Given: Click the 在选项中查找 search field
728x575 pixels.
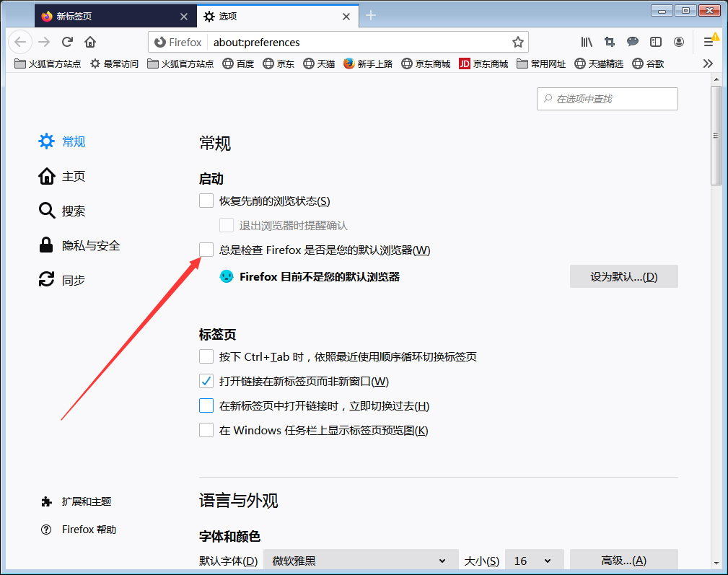Looking at the screenshot, I should pos(608,99).
